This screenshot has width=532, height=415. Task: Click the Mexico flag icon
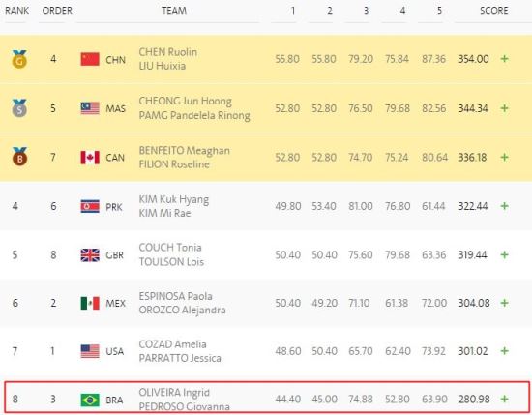(90, 303)
